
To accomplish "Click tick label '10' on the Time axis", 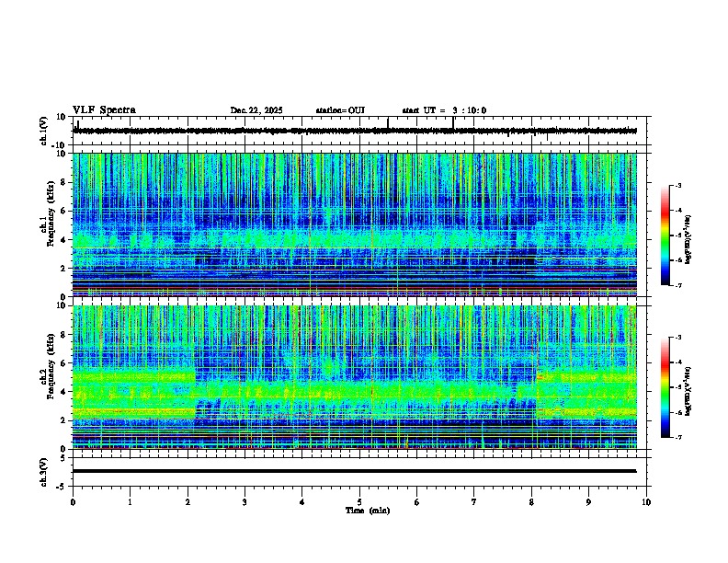I will (646, 502).
